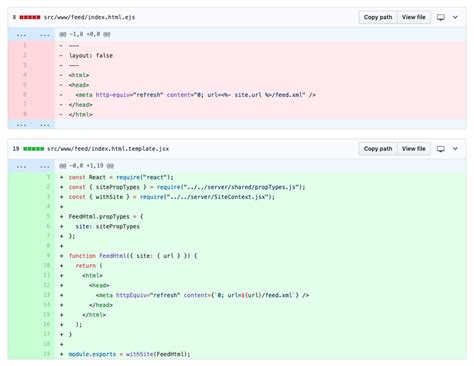474x366 pixels.
Task: Open src/www/feed/index.html.template.jsx file link
Action: [108, 149]
